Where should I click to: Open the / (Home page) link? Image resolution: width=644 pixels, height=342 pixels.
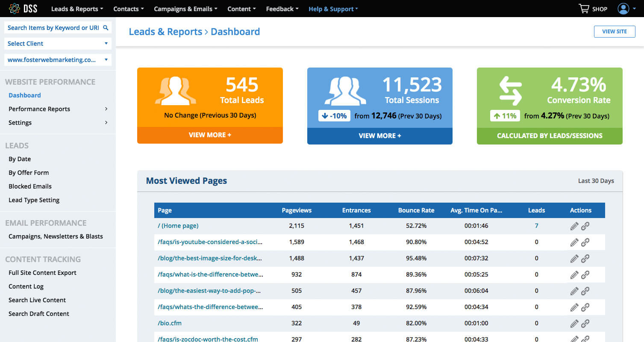(178, 226)
